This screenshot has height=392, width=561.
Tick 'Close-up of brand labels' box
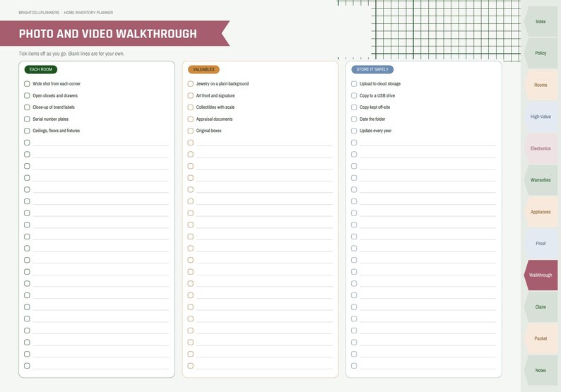click(x=27, y=107)
